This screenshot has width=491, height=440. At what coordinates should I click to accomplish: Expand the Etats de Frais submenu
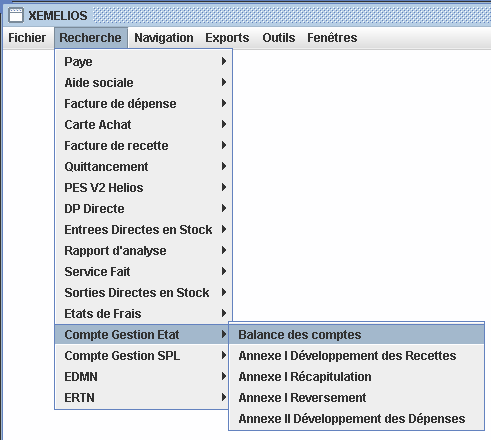click(143, 314)
